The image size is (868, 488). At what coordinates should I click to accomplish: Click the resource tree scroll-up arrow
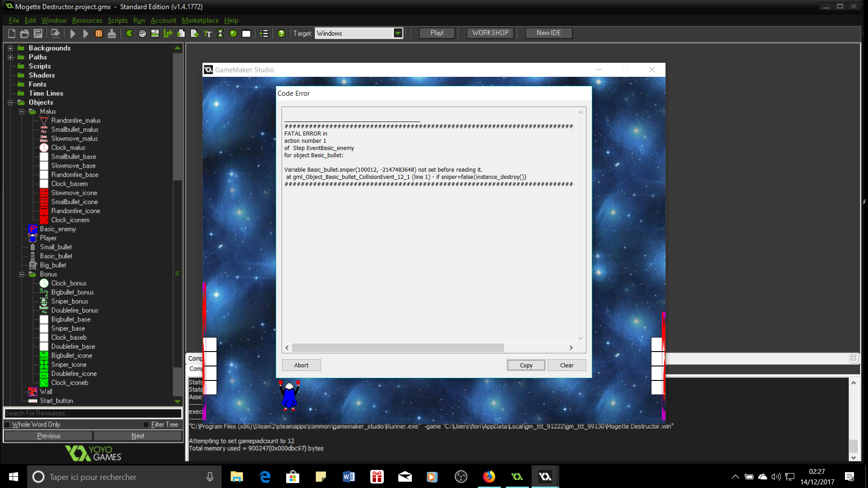(x=177, y=48)
